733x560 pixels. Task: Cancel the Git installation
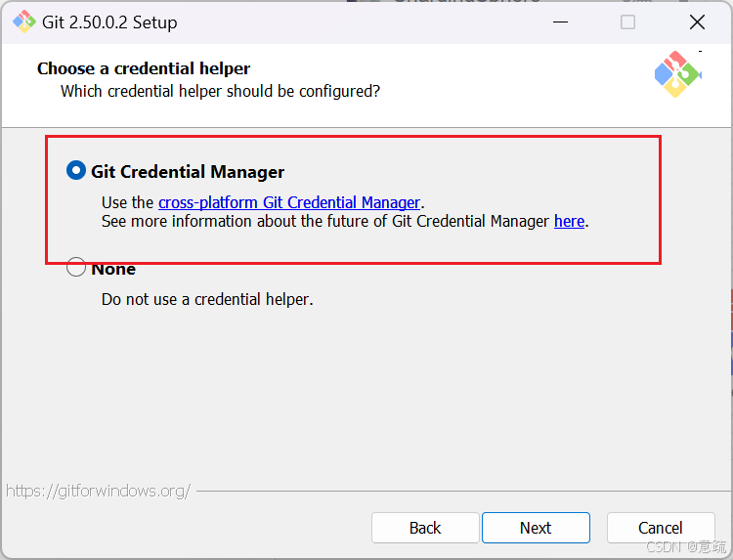pyautogui.click(x=661, y=528)
